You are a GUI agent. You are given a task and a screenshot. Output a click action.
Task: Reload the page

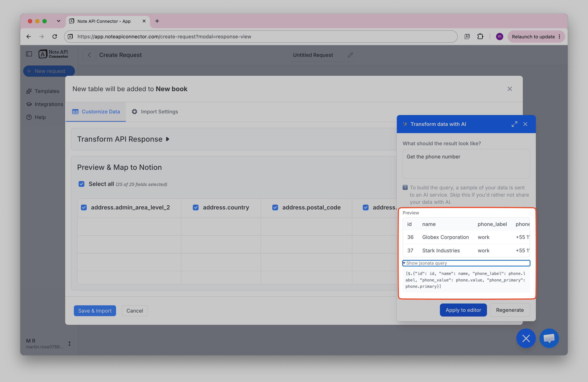55,37
